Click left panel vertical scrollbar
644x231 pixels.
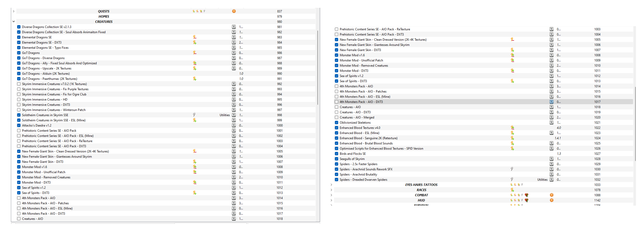pos(318,67)
